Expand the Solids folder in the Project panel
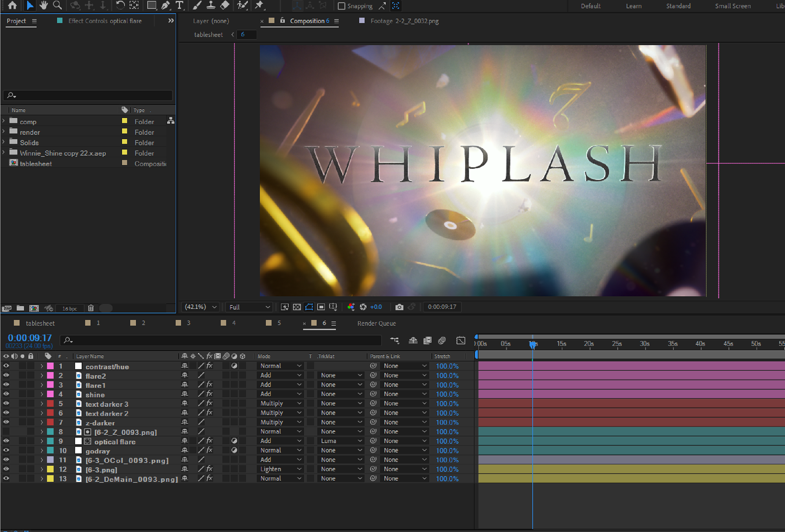Screen dimensions: 785x532 pos(4,142)
